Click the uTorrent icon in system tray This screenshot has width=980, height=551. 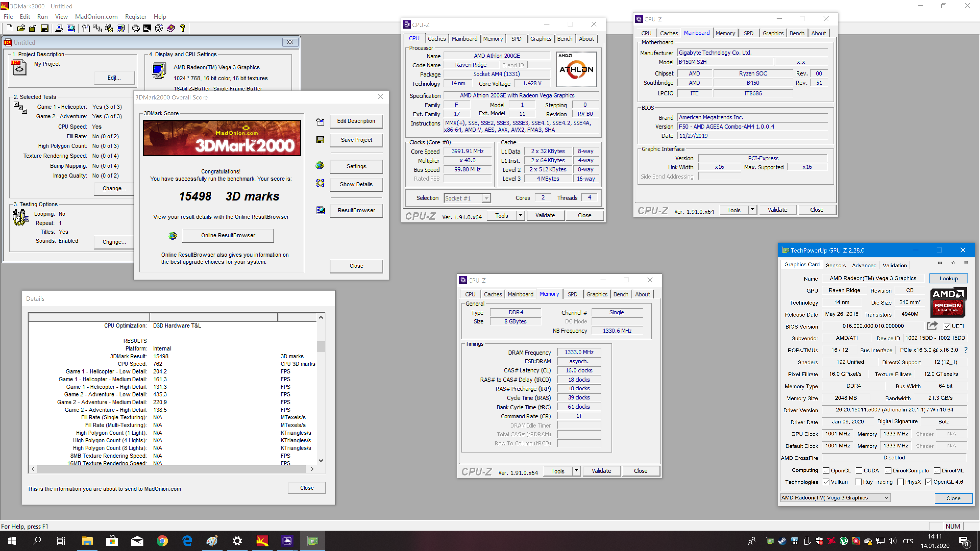pyautogui.click(x=843, y=541)
